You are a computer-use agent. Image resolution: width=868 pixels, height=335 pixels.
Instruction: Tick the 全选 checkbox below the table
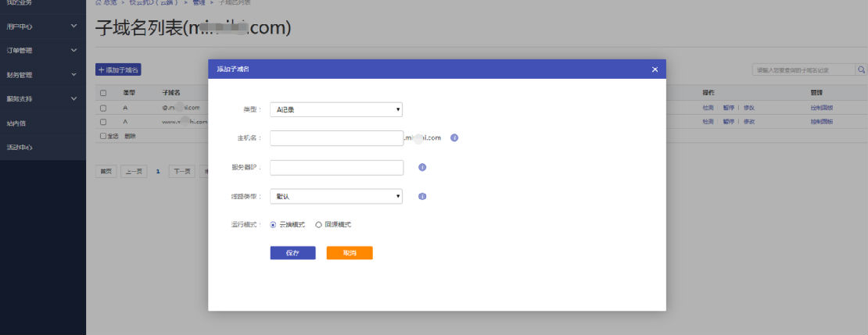point(103,136)
